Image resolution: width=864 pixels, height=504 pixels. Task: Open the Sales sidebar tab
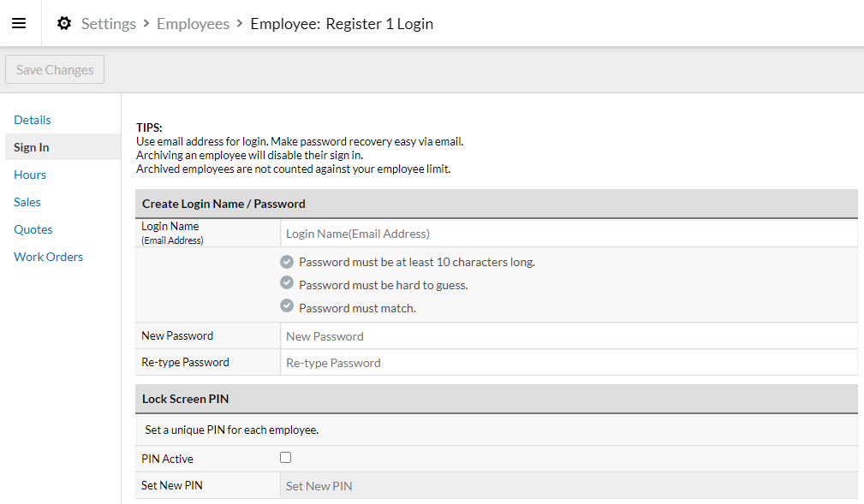pyautogui.click(x=27, y=202)
